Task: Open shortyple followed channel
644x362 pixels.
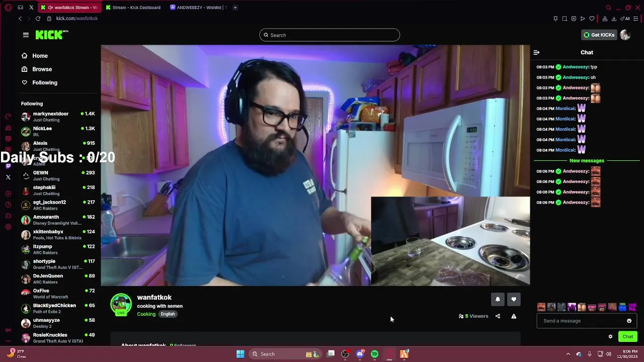Action: [58, 264]
